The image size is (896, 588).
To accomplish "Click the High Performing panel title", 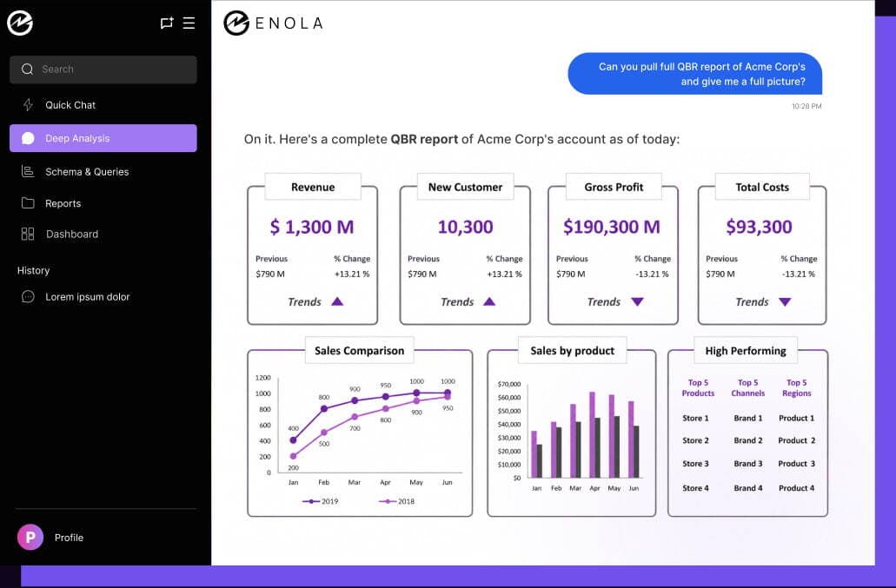I will 745,351.
